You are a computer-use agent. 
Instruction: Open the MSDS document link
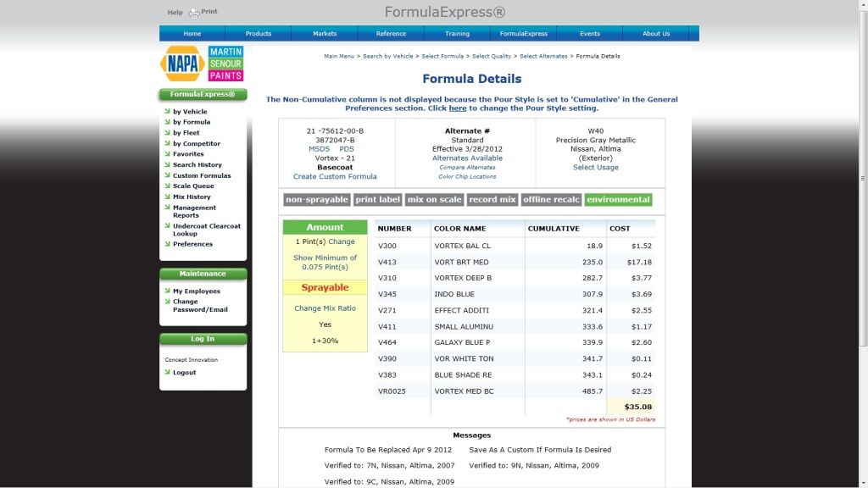[319, 149]
